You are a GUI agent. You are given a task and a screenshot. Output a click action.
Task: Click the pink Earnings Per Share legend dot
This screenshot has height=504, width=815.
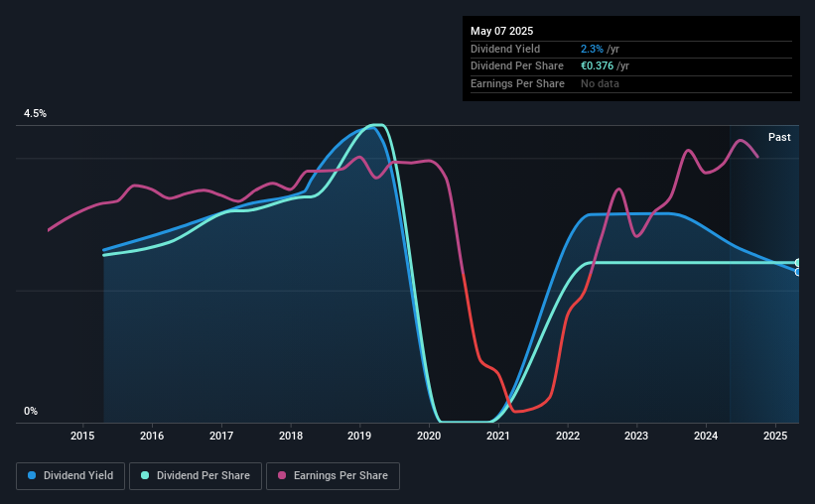(282, 475)
